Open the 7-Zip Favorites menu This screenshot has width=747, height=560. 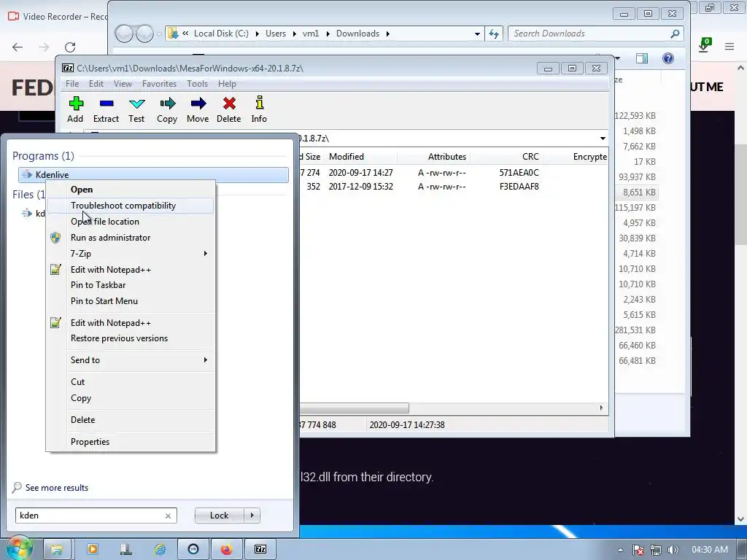coord(159,84)
